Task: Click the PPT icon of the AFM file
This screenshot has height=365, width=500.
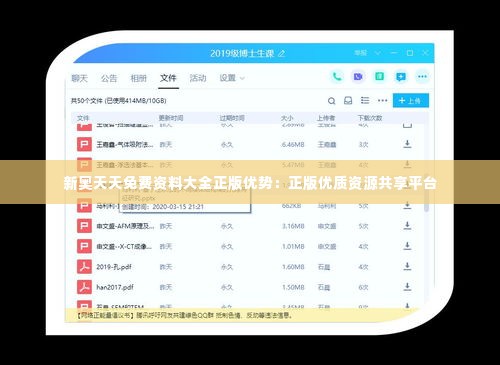Action: click(84, 226)
